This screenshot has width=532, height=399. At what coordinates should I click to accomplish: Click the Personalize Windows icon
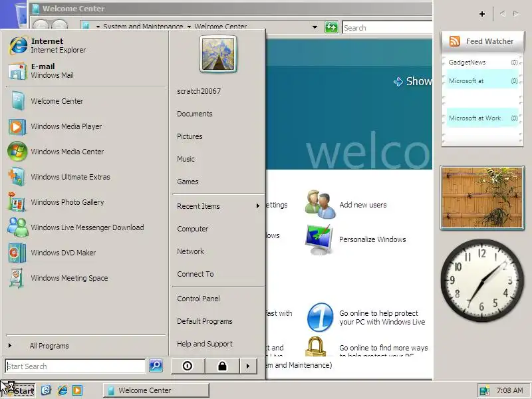point(318,239)
